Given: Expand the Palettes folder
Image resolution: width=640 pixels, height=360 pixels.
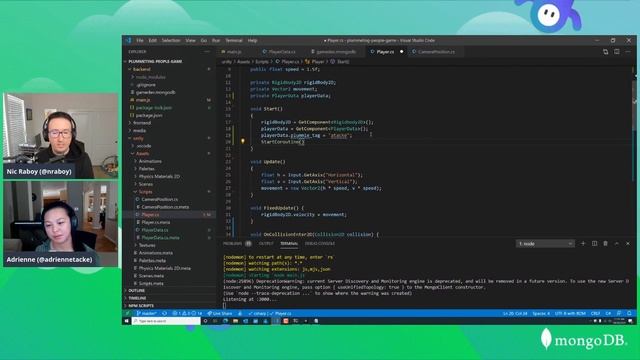Looking at the screenshot, I should [146, 169].
